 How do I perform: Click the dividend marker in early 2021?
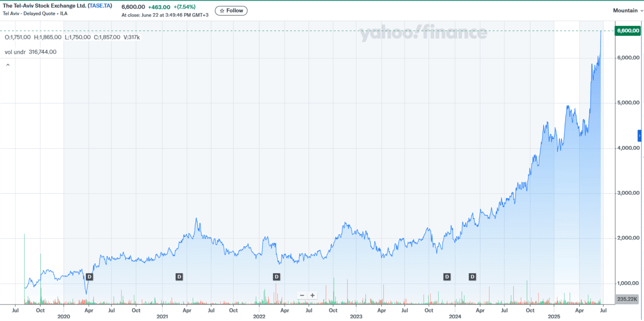[179, 277]
